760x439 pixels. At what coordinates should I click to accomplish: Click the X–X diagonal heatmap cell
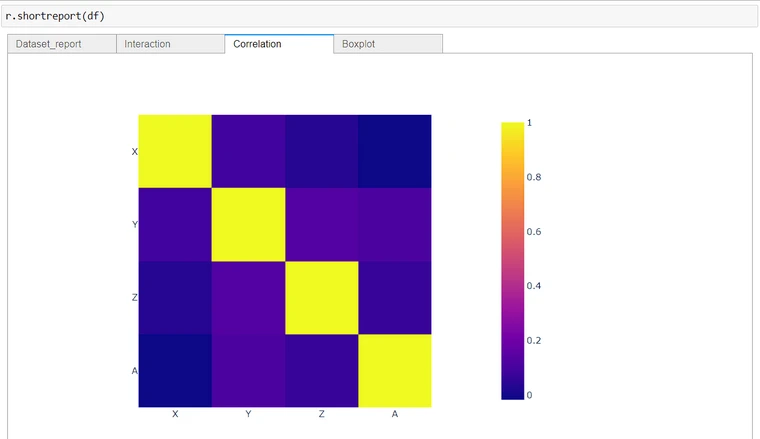click(174, 151)
